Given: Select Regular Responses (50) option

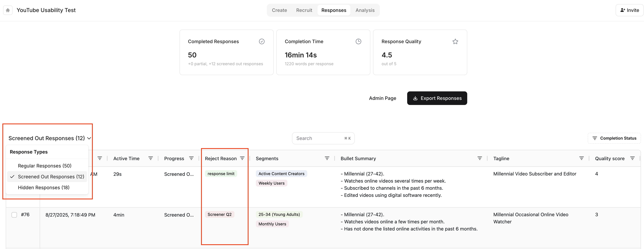Looking at the screenshot, I should click(44, 166).
